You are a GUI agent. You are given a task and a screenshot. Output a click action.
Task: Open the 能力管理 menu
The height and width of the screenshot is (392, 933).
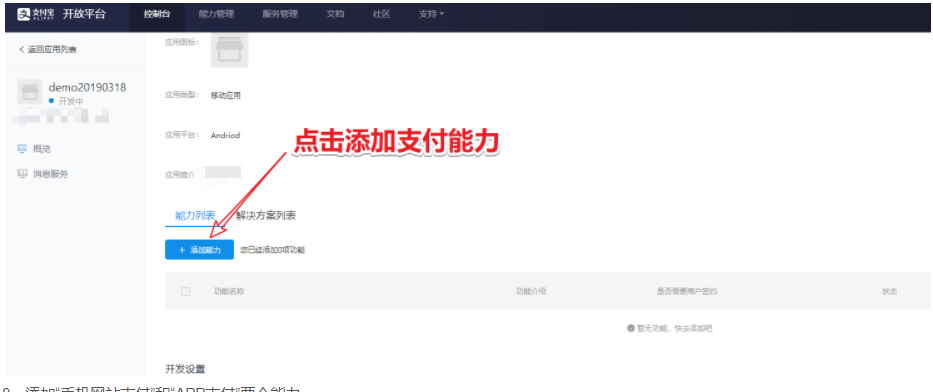217,14
